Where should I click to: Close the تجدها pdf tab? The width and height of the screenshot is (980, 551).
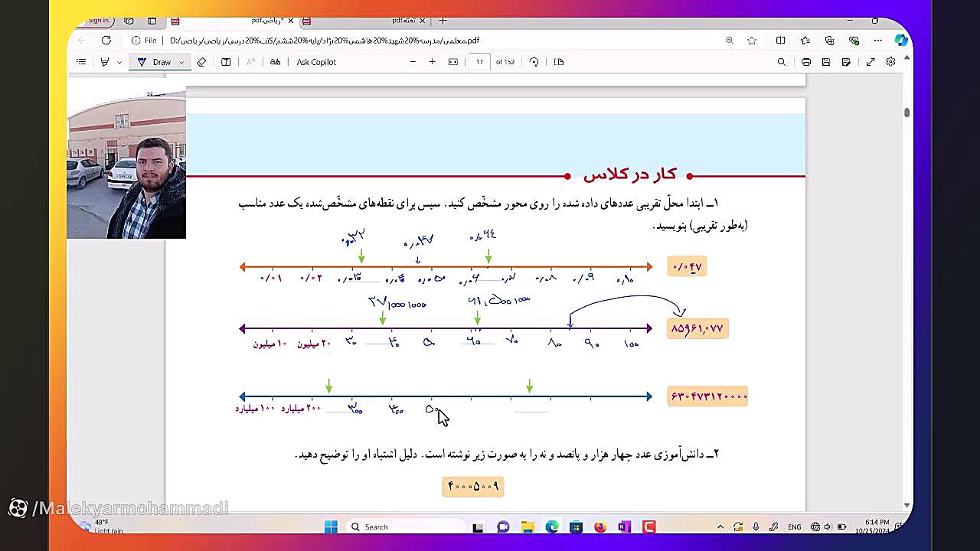pyautogui.click(x=422, y=21)
